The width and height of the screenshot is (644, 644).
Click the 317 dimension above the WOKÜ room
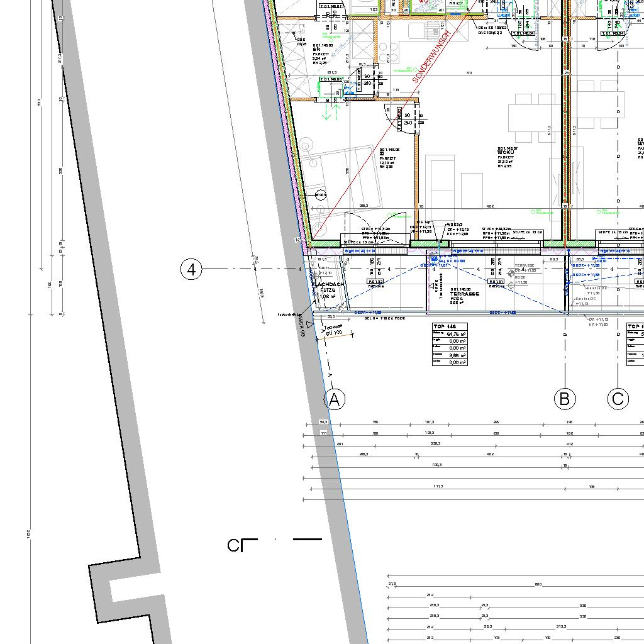tap(469, 73)
